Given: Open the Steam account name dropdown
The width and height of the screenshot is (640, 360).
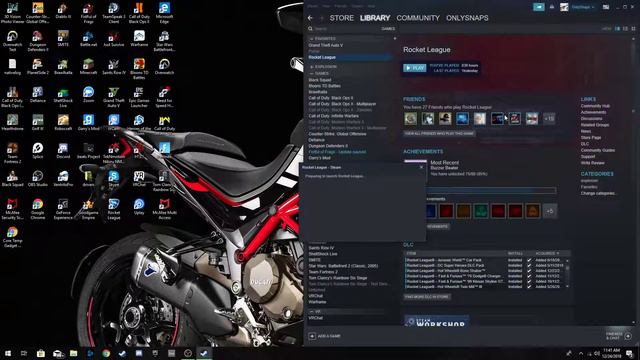Looking at the screenshot, I should click(x=582, y=7).
